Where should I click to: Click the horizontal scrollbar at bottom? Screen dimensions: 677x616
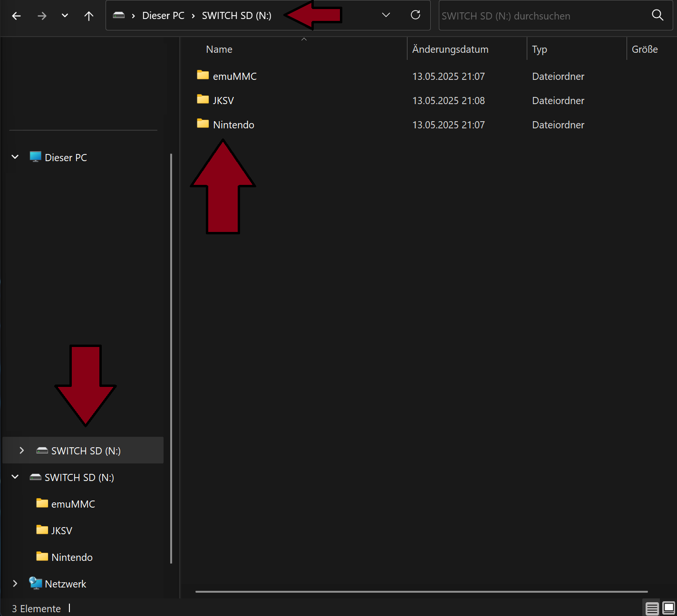tap(421, 592)
